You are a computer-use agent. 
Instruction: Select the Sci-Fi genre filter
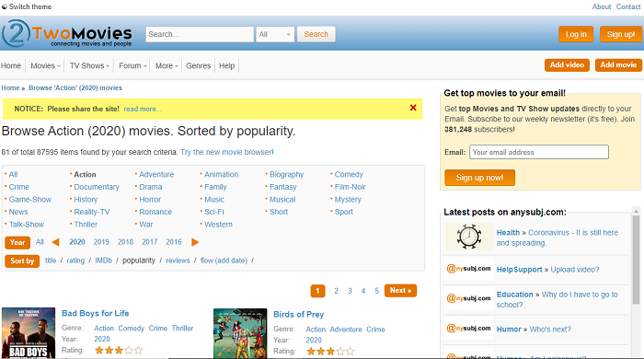pyautogui.click(x=214, y=212)
